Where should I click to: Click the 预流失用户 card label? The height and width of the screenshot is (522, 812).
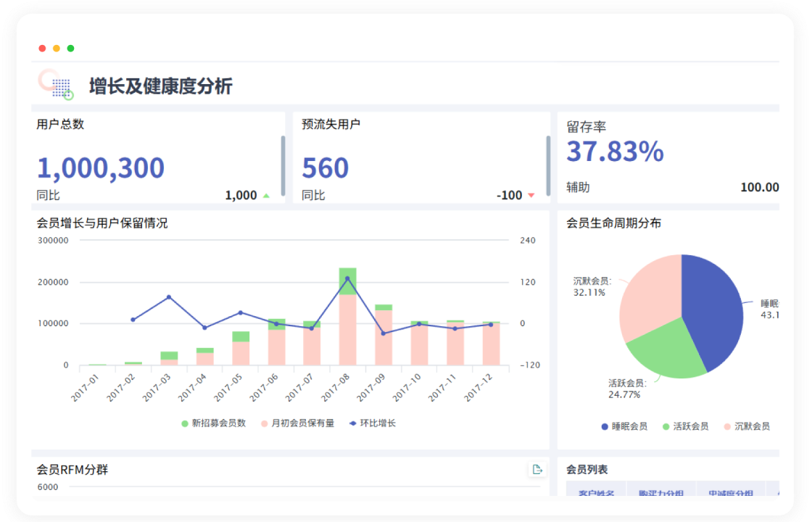point(331,124)
